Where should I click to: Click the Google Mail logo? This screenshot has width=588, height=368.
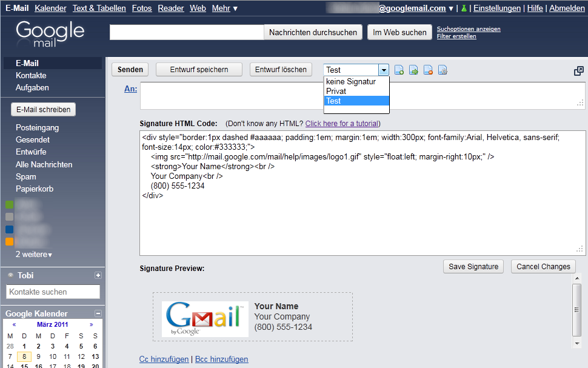50,34
